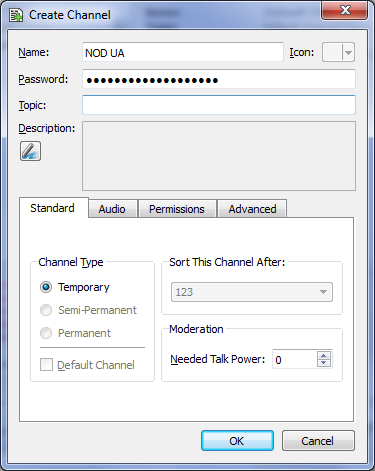Open the Permissions tab
The image size is (375, 471).
177,209
